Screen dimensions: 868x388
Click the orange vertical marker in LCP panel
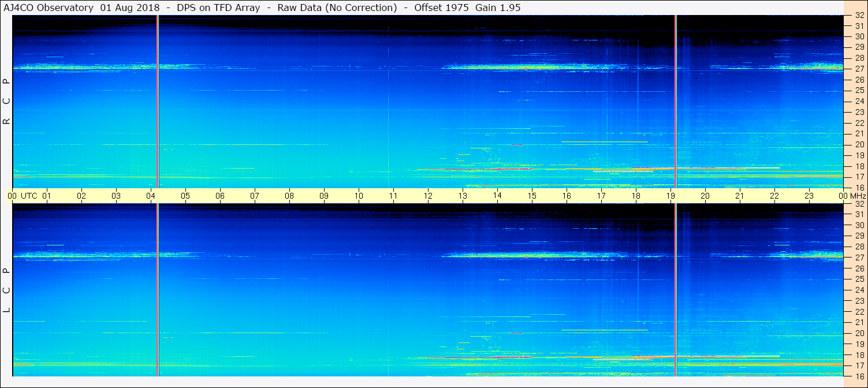[675, 290]
